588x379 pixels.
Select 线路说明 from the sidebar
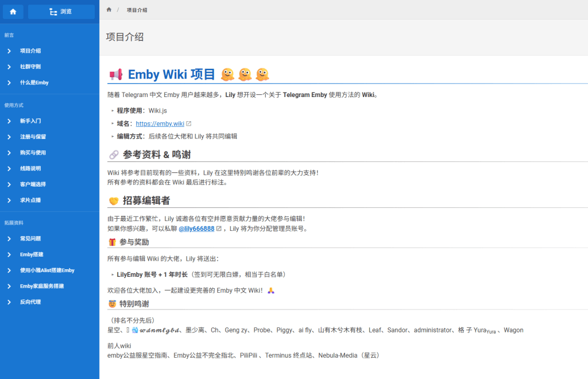tap(30, 169)
